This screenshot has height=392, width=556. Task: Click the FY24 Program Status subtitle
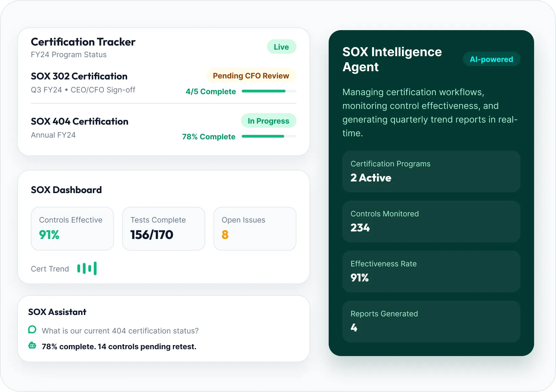click(68, 55)
